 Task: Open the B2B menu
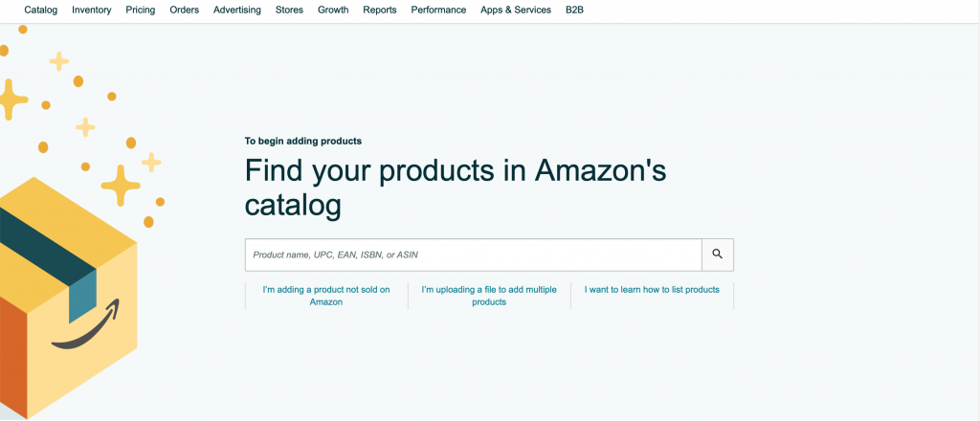coord(574,10)
